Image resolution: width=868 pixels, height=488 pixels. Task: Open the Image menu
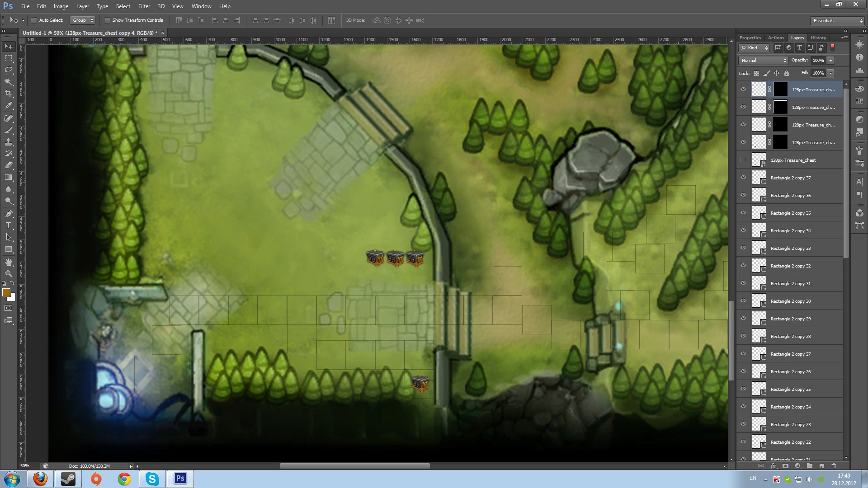[x=61, y=6]
